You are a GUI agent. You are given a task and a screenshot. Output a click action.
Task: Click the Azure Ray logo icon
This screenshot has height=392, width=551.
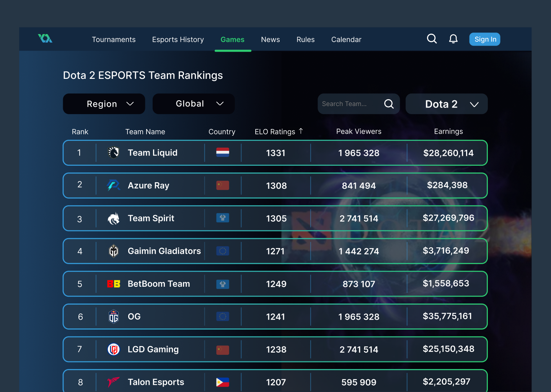tap(114, 185)
